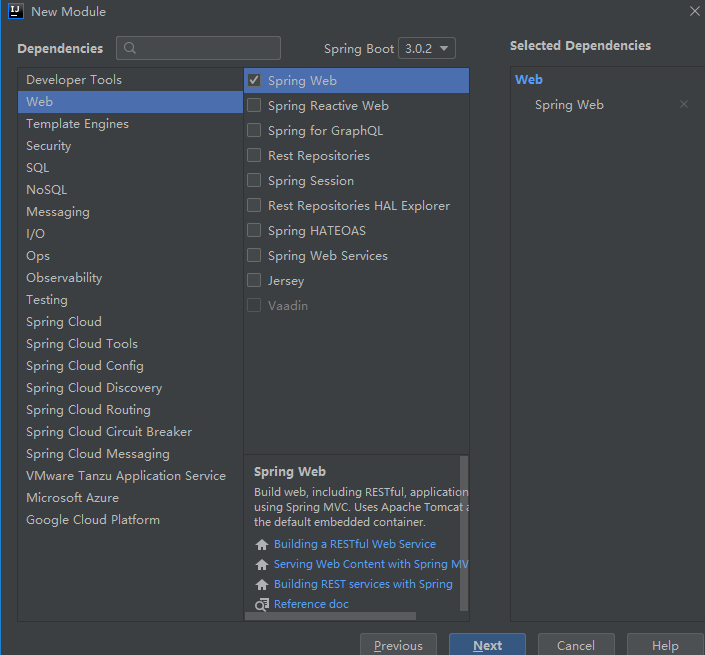Select the Spring Cloud category

pos(130,322)
